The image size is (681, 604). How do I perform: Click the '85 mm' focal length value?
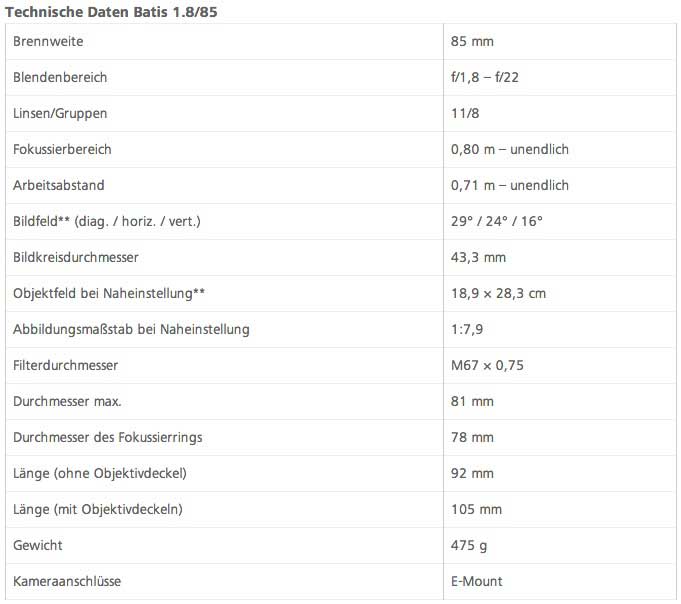coord(473,41)
